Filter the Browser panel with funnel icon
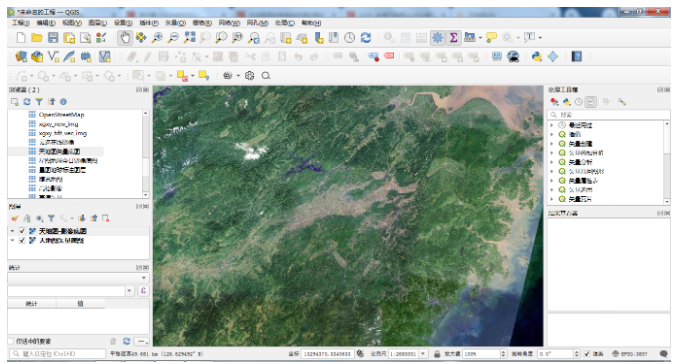 39,102
